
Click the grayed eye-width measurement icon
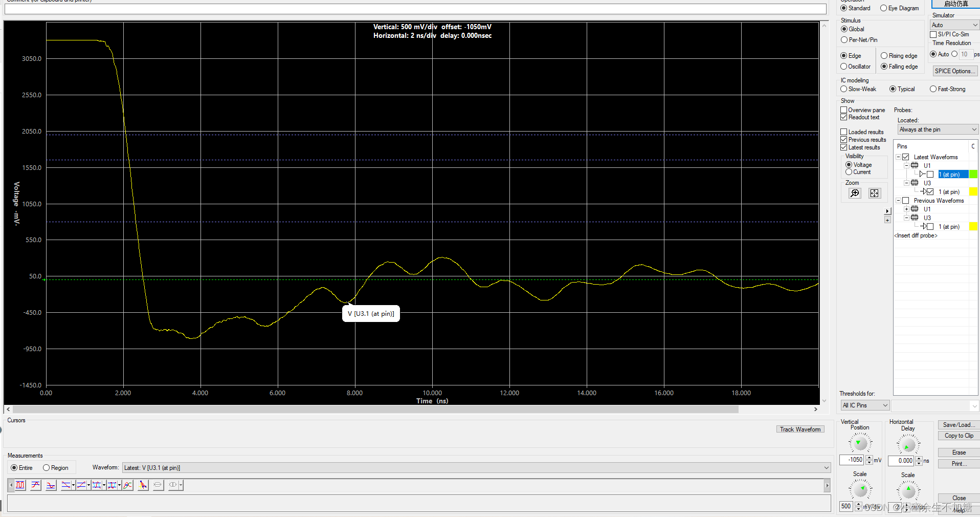pos(173,485)
